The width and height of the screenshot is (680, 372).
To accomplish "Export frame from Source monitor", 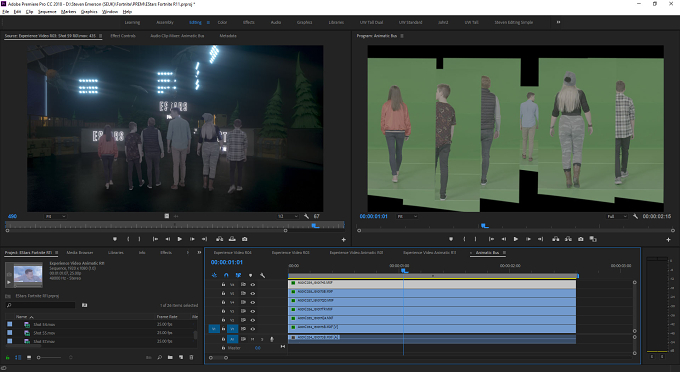I will [x=245, y=239].
